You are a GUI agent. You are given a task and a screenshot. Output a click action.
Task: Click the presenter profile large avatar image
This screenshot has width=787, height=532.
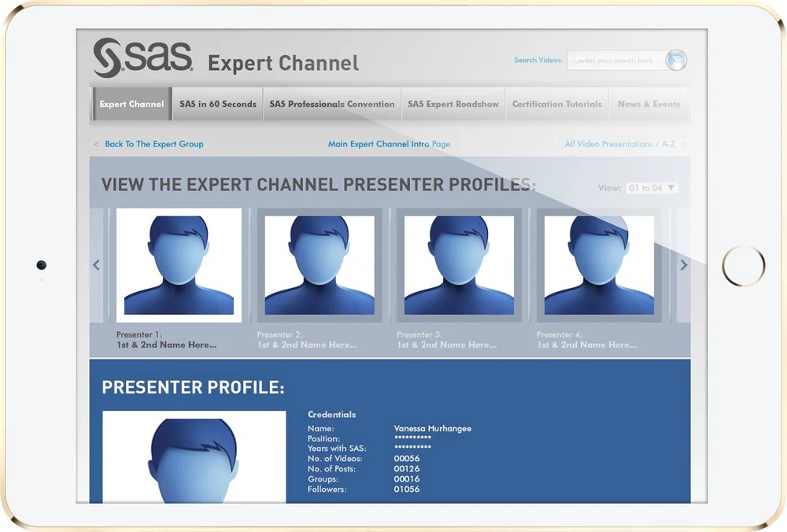[x=194, y=456]
